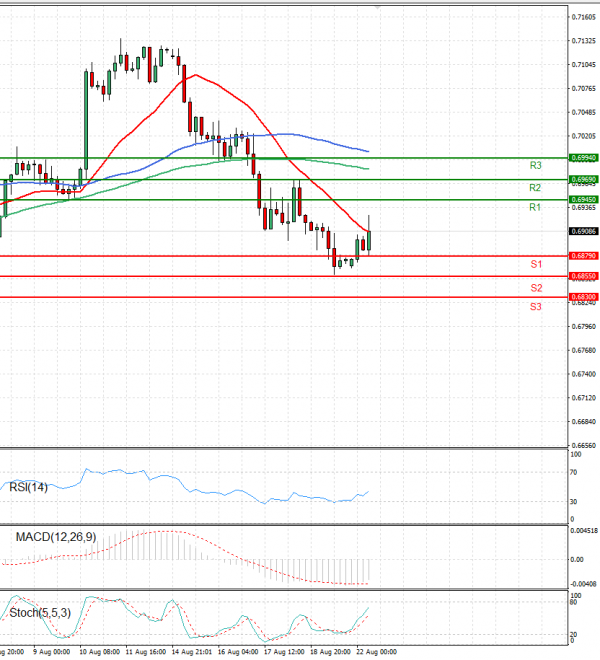Viewport: 600px width, 660px height.
Task: Select the green 0.69450 price tag
Action: pyautogui.click(x=584, y=200)
